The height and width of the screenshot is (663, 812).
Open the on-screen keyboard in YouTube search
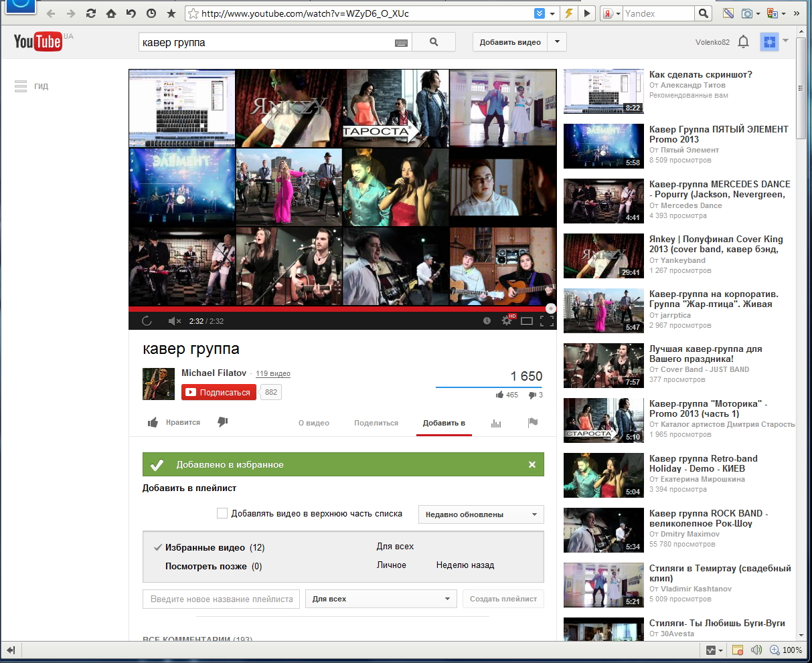click(x=401, y=43)
